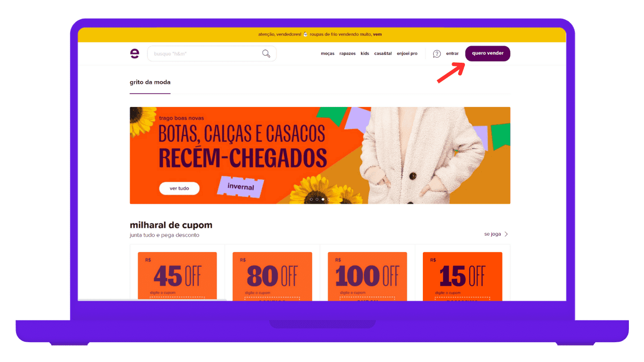This screenshot has width=644, height=362.
Task: Switch to grito da moda tab
Action: [x=150, y=82]
